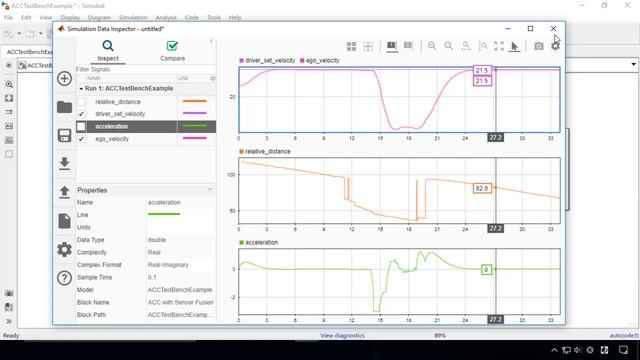The image size is (640, 360).
Task: Click the Import data down-arrow icon
Action: 64,163
